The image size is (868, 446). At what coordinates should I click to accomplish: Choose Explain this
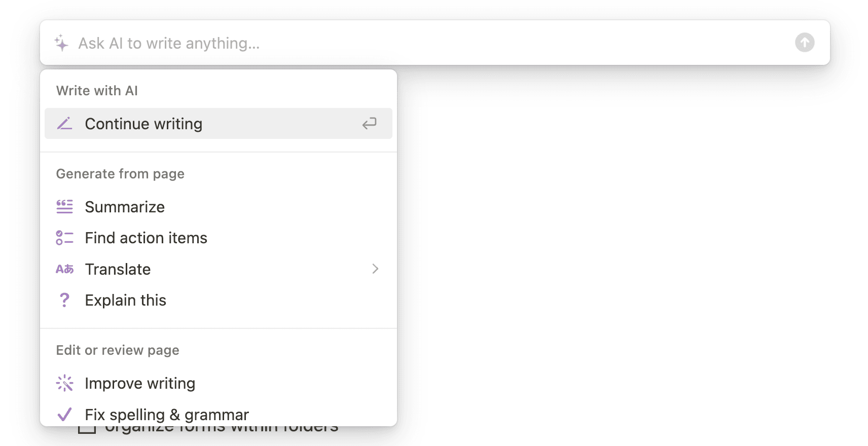(219, 300)
